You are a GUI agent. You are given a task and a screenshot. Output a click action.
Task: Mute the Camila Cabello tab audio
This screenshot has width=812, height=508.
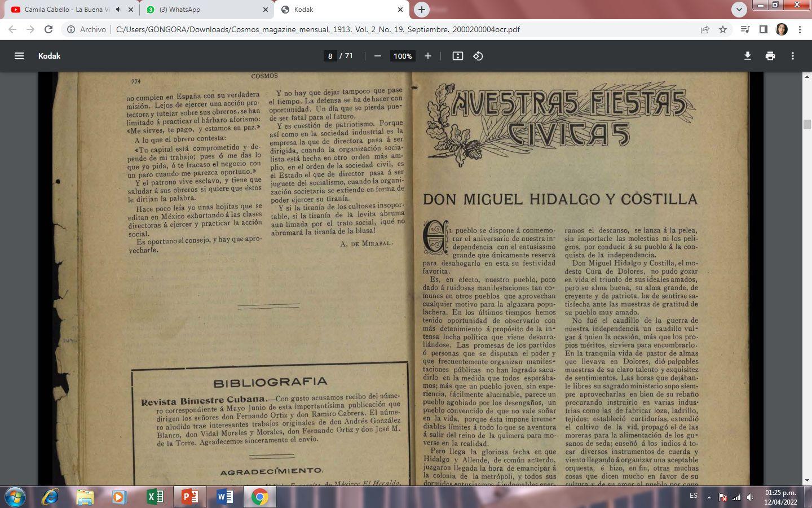(118, 10)
